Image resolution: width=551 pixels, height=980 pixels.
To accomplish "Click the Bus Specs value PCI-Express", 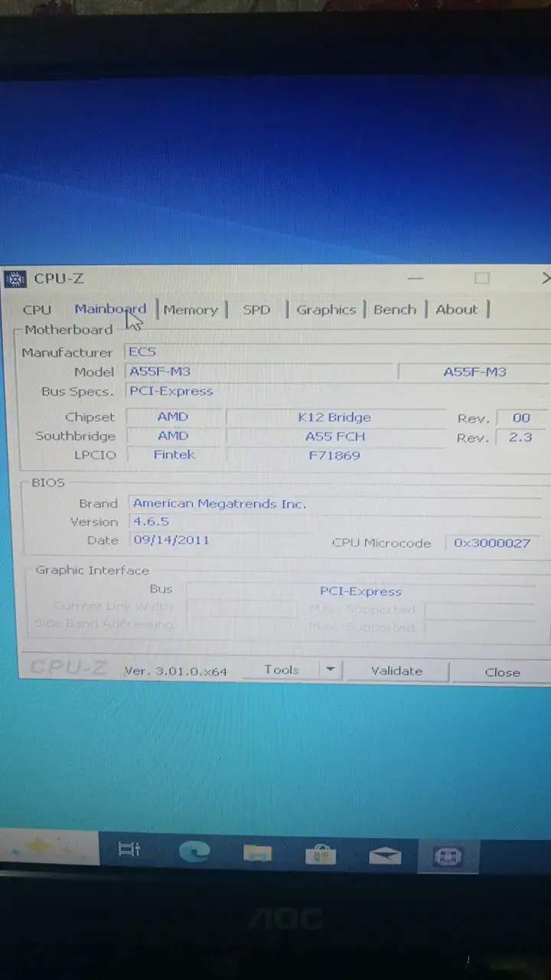I will (337, 391).
